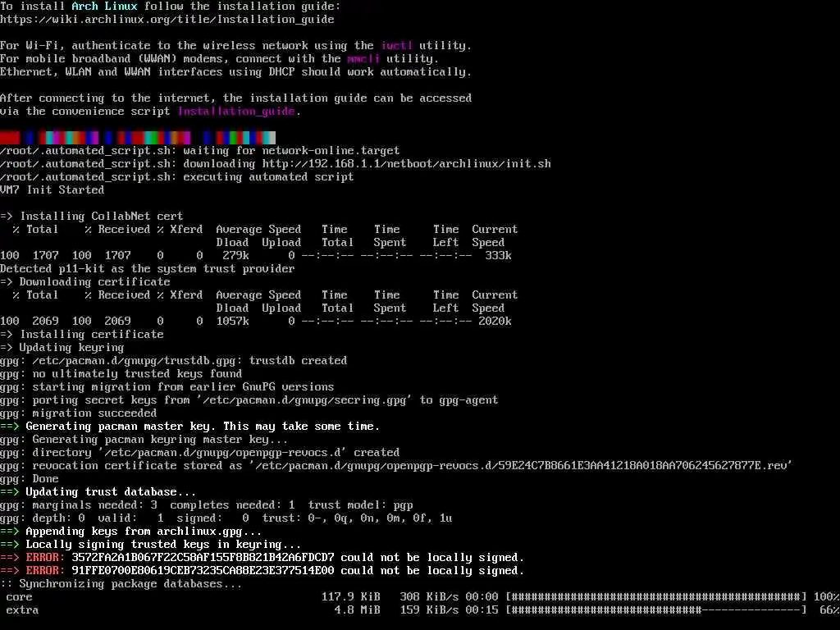
Task: Click key fingerprint 91FFE0700E80619CEB73235CA88E23E377514E00
Action: (203, 571)
